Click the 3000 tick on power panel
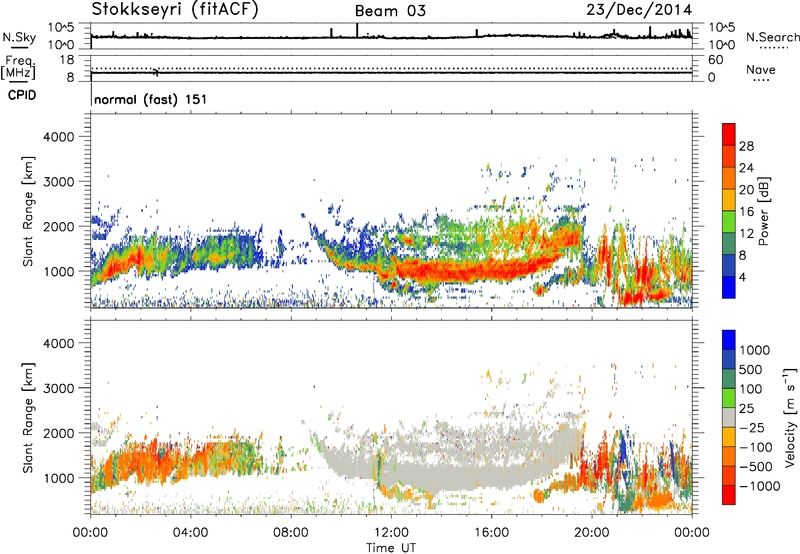The height and width of the screenshot is (554, 800). tap(59, 182)
